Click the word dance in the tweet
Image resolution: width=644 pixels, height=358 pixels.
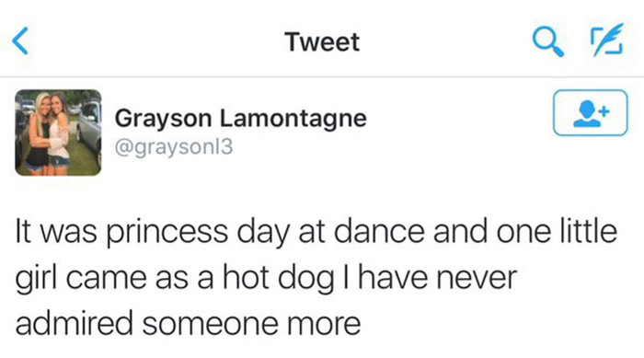tap(379, 231)
